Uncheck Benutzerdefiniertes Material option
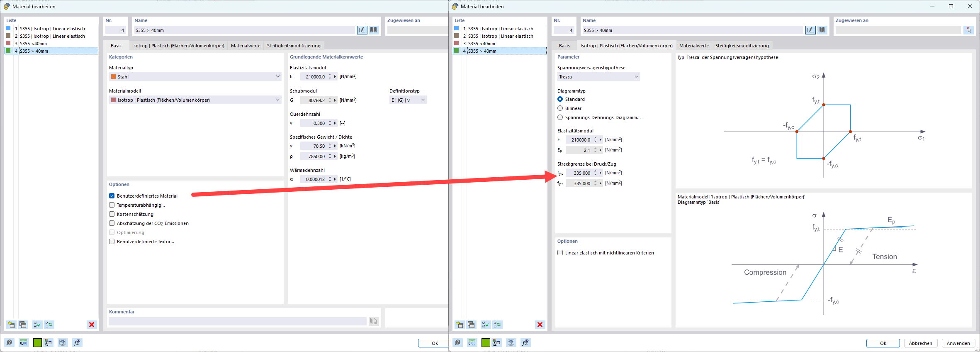Viewport: 980px width, 352px height. coord(112,196)
